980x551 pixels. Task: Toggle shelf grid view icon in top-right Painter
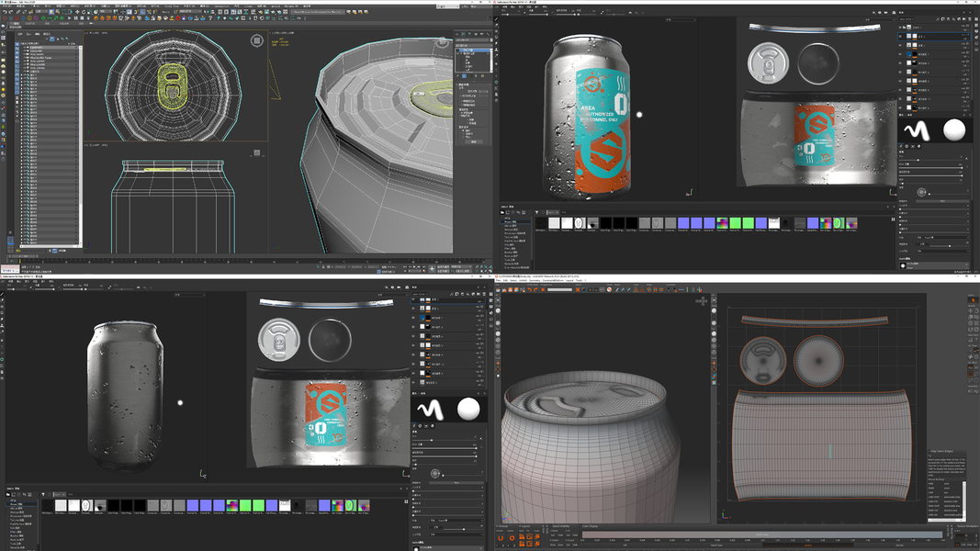893,219
